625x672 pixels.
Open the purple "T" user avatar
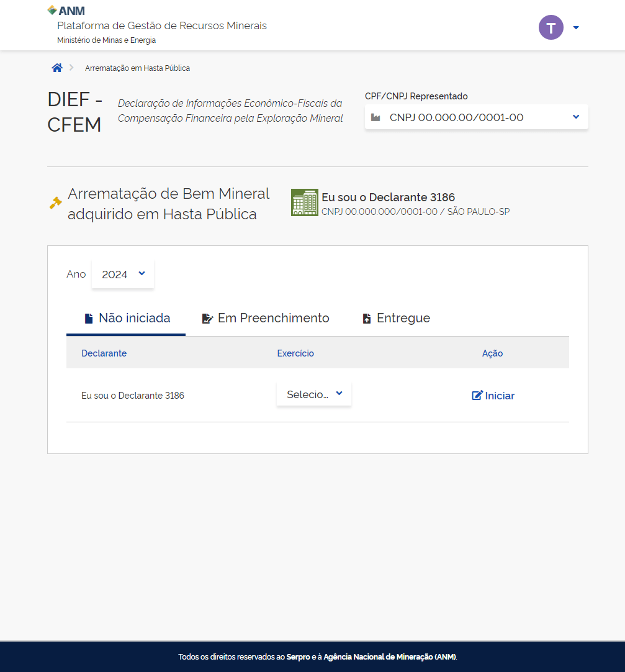coord(551,27)
